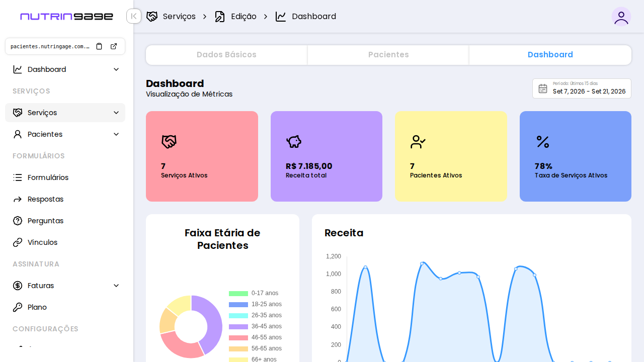644x362 pixels.
Task: Click the Perguntas help-circle icon
Action: coord(18,221)
